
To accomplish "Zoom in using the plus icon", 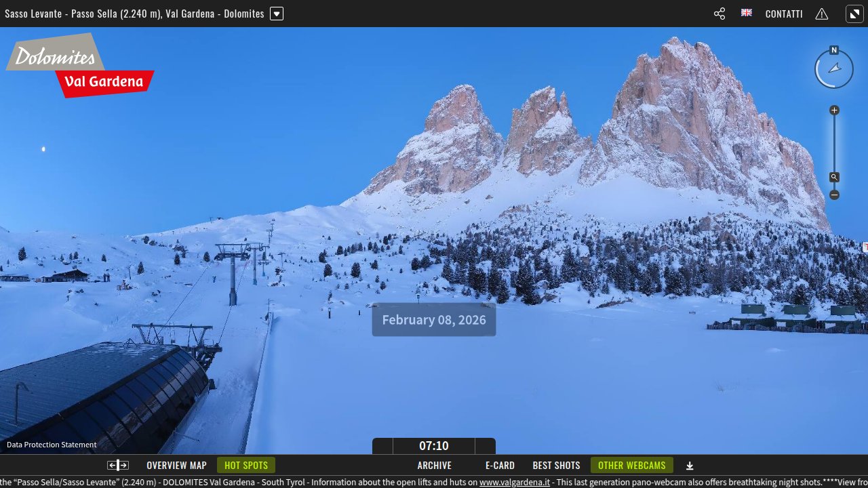I will click(x=834, y=110).
